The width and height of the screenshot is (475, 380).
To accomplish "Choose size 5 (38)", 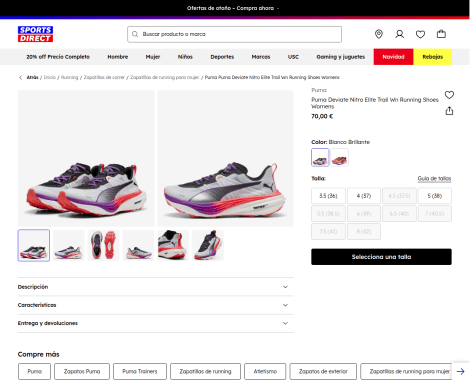I will 435,196.
